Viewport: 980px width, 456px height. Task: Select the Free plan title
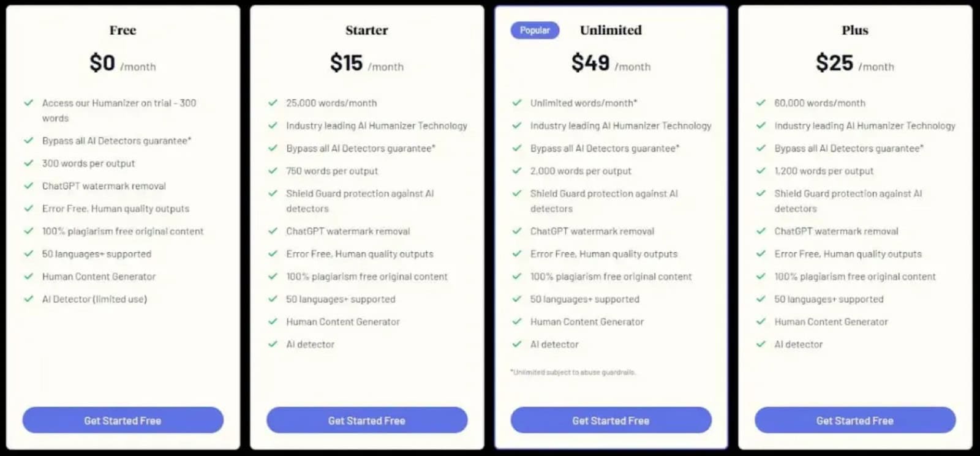pos(123,29)
